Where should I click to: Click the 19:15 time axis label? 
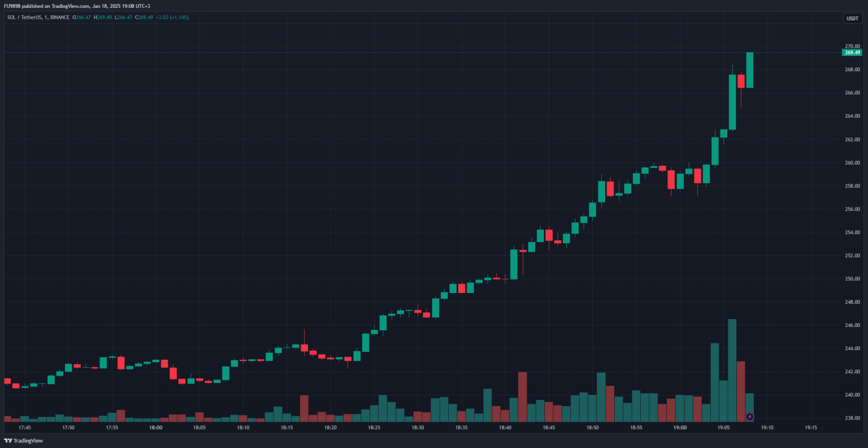point(810,428)
